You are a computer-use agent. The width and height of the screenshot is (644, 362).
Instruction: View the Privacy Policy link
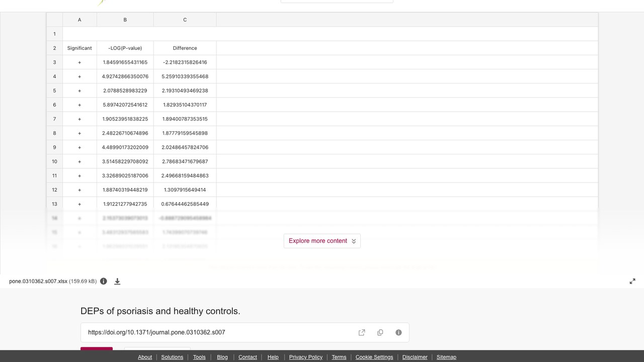[306, 357]
